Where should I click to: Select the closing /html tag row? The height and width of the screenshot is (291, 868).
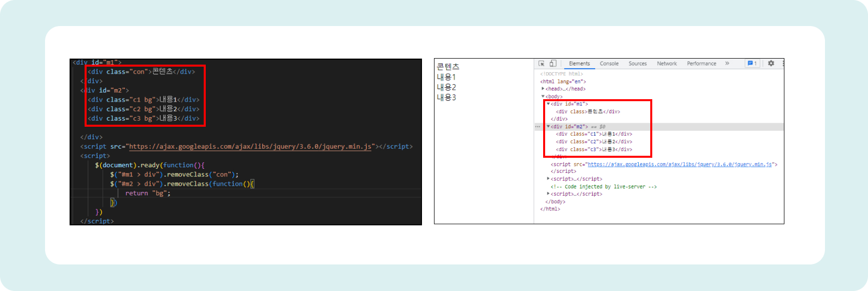(550, 209)
